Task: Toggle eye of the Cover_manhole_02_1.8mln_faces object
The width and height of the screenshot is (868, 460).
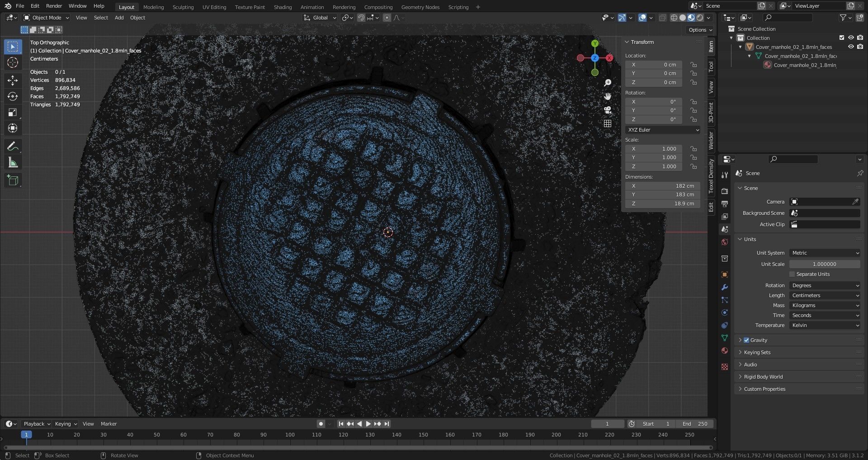Action: pyautogui.click(x=851, y=47)
